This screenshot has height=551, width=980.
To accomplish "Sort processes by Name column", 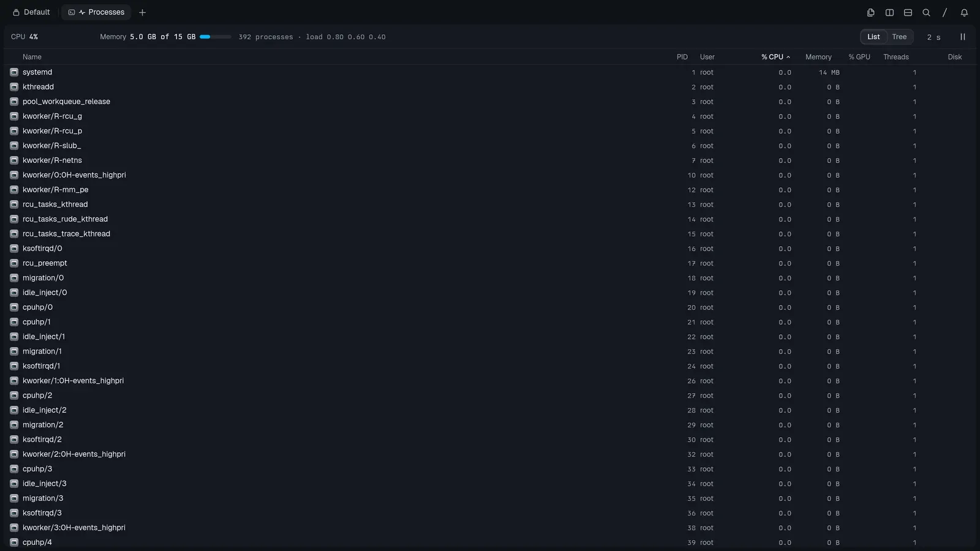I will tap(32, 57).
